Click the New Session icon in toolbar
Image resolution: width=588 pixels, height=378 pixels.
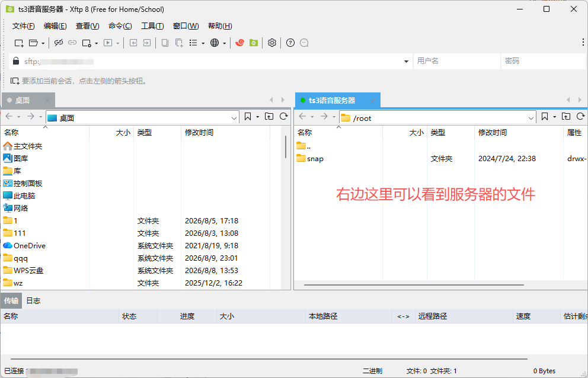(x=19, y=43)
